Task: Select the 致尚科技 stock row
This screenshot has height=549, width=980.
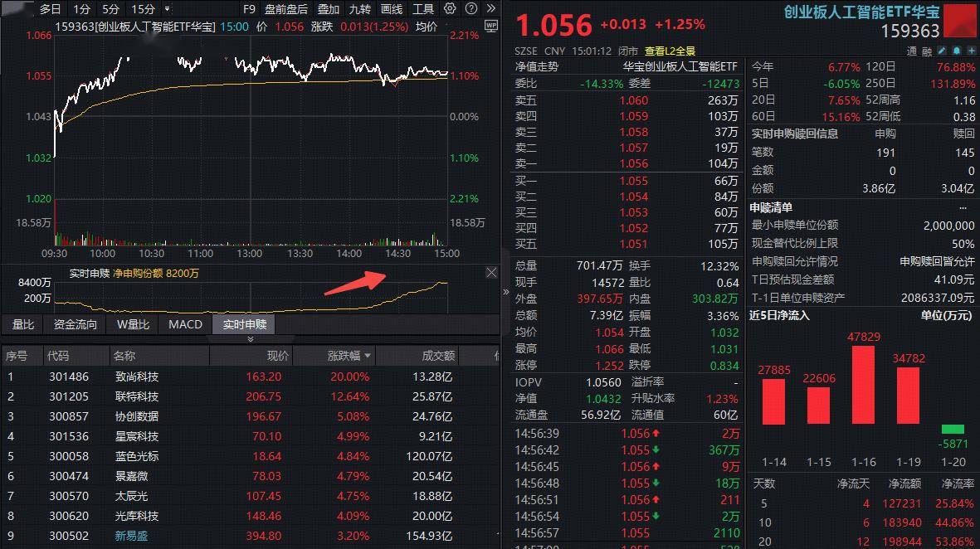Action: 137,377
